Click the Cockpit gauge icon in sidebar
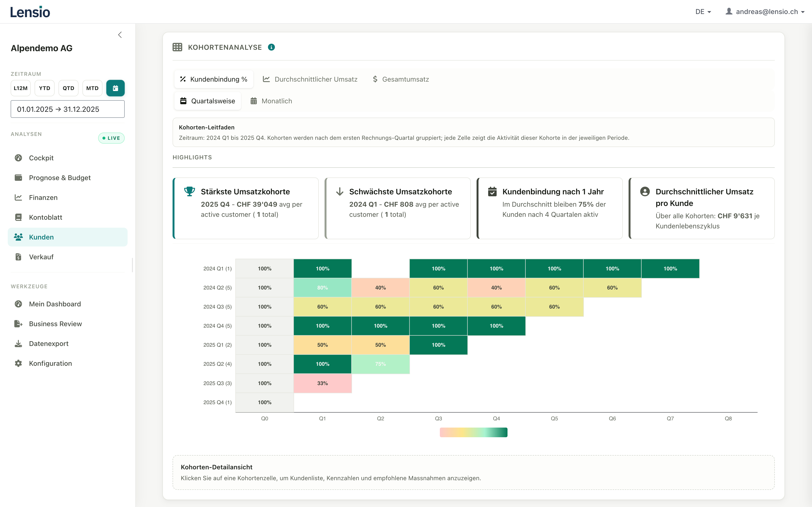The height and width of the screenshot is (507, 812). 18,158
